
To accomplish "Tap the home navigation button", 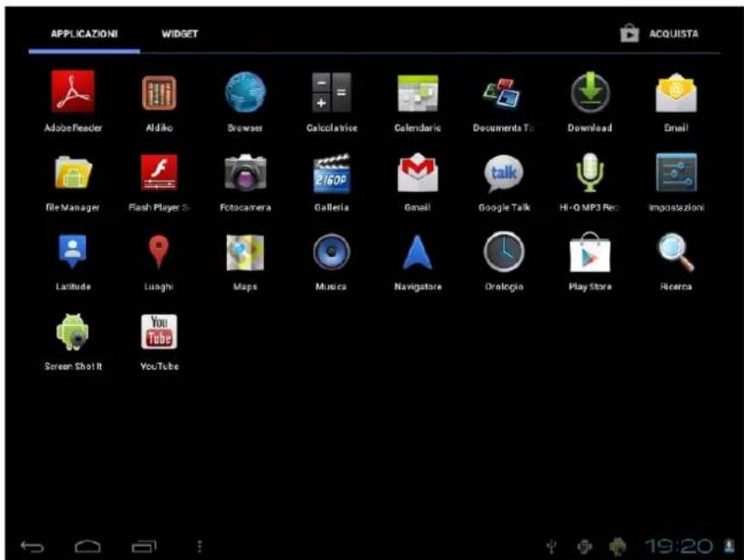I will tap(88, 547).
